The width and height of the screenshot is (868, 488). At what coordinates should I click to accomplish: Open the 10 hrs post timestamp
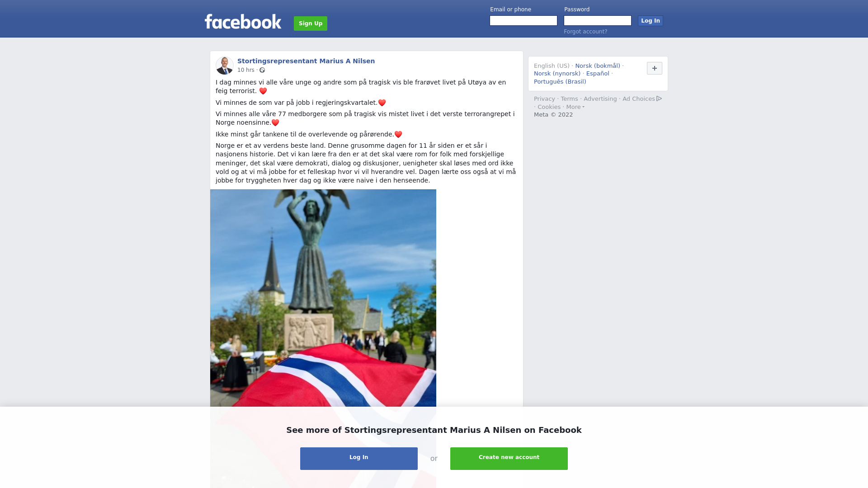pyautogui.click(x=246, y=70)
